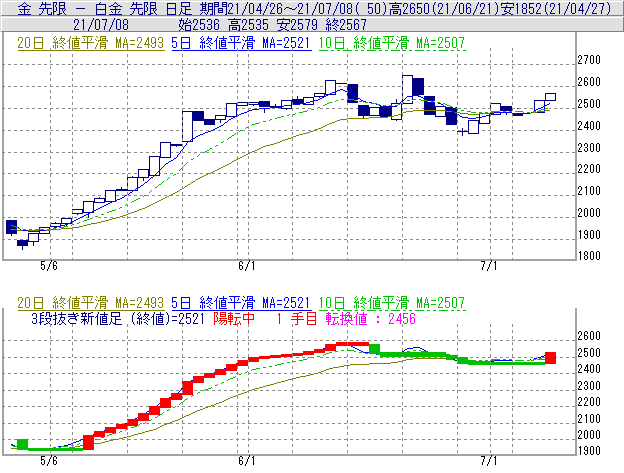Click the chart title header with period 21/04/26~21/07/08
624x473 pixels.
(x=312, y=8)
